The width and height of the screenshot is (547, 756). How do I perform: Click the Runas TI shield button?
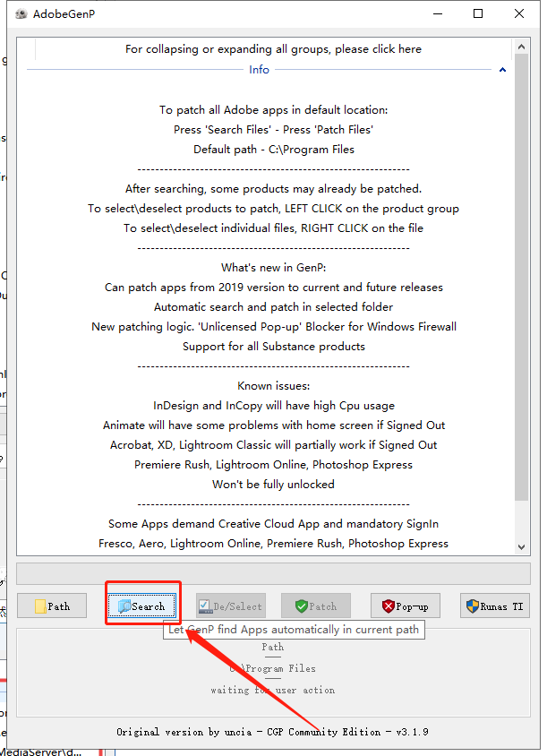(x=494, y=606)
